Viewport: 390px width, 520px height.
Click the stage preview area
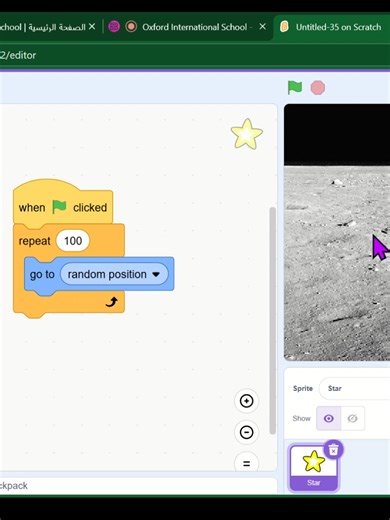click(337, 232)
